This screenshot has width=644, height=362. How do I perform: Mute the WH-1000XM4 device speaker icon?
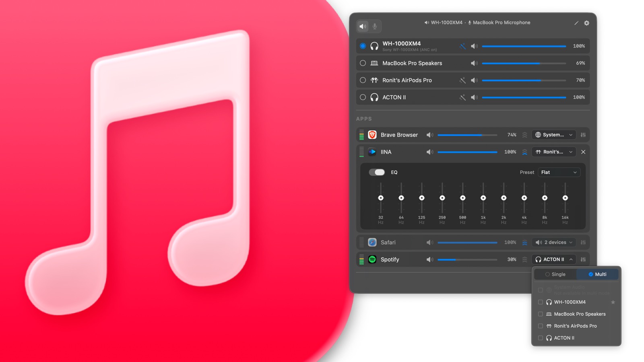[x=474, y=46]
